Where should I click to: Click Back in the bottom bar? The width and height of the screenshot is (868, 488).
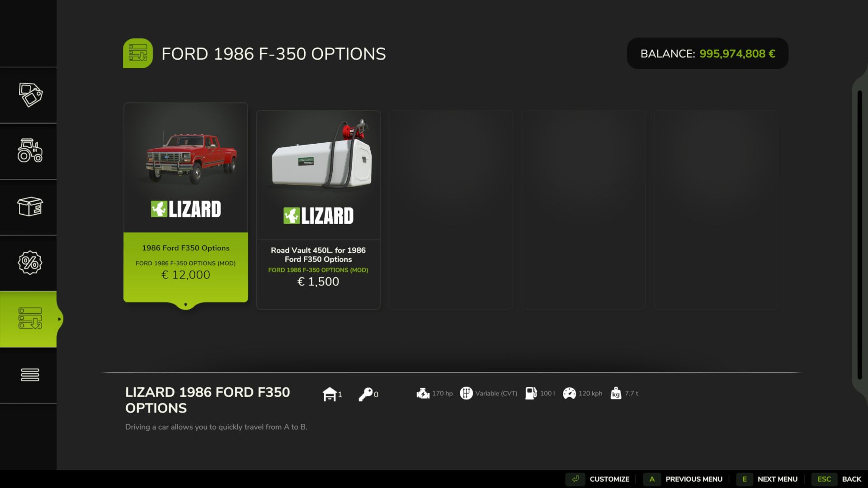click(x=852, y=479)
